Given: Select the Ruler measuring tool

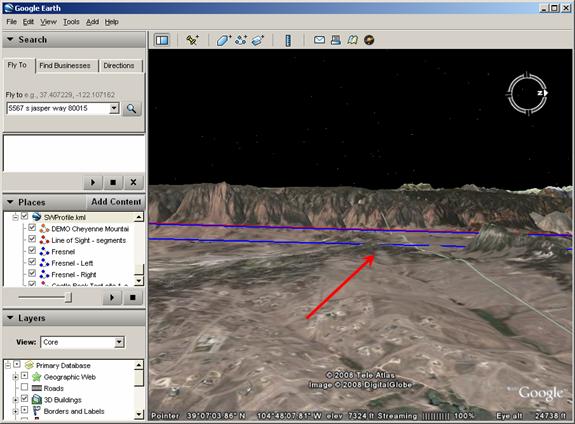Looking at the screenshot, I should (288, 40).
